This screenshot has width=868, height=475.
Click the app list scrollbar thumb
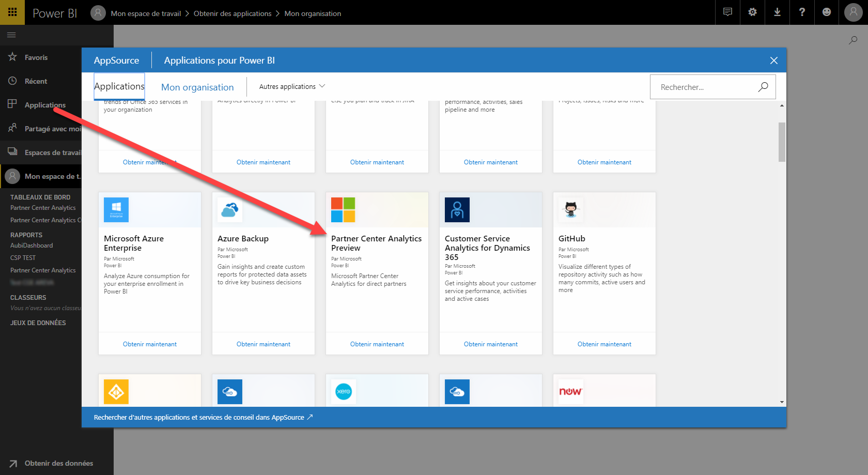point(782,142)
